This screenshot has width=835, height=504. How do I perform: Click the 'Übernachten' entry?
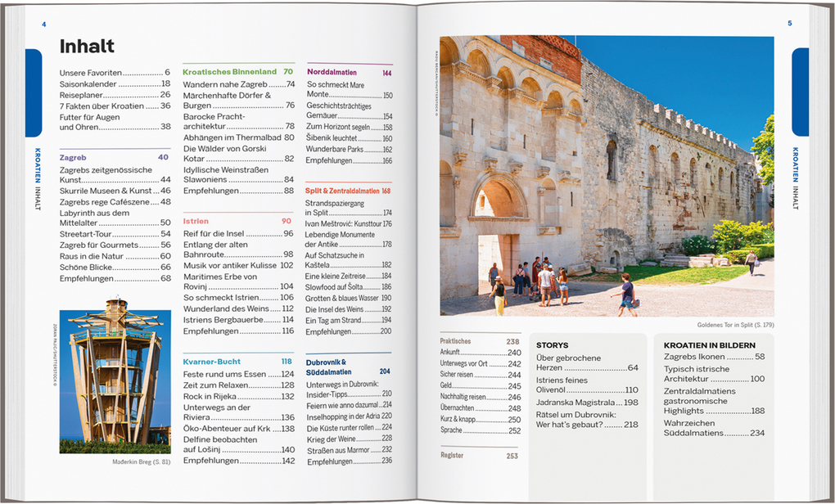(x=481, y=408)
